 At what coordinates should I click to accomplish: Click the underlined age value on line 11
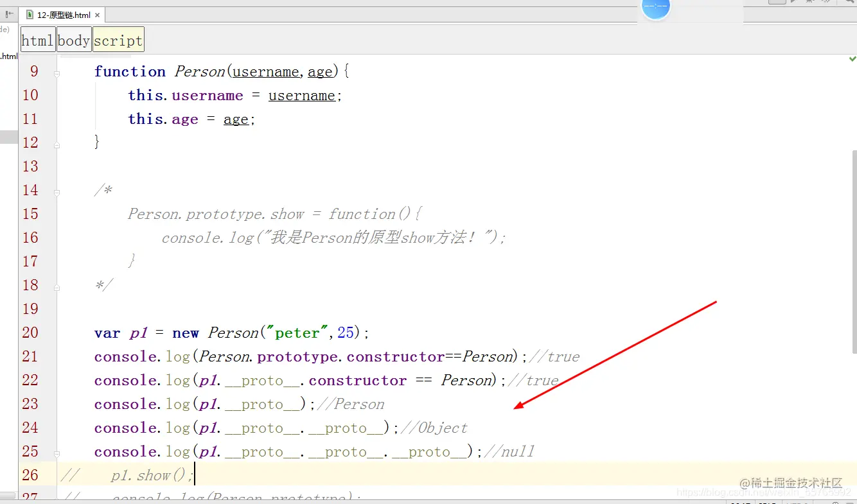click(x=236, y=119)
